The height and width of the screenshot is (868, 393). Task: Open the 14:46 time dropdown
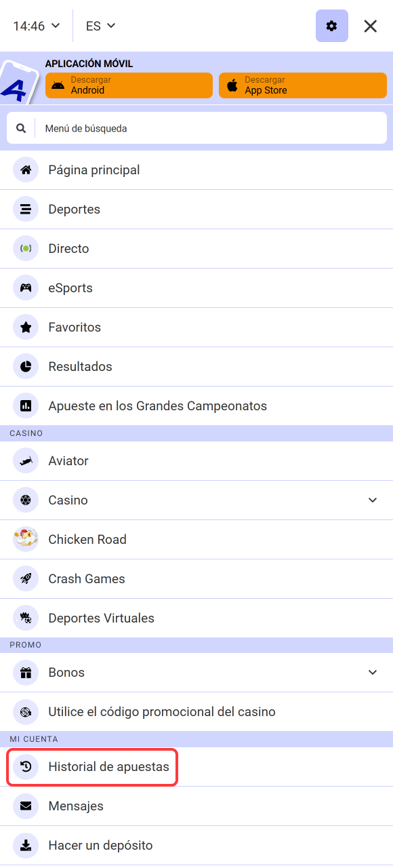35,26
